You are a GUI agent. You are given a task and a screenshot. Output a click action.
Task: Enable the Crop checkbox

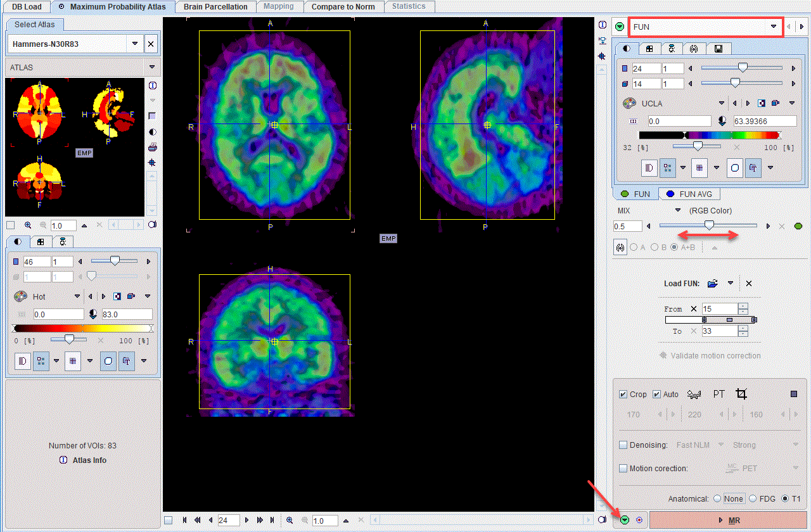pyautogui.click(x=623, y=394)
